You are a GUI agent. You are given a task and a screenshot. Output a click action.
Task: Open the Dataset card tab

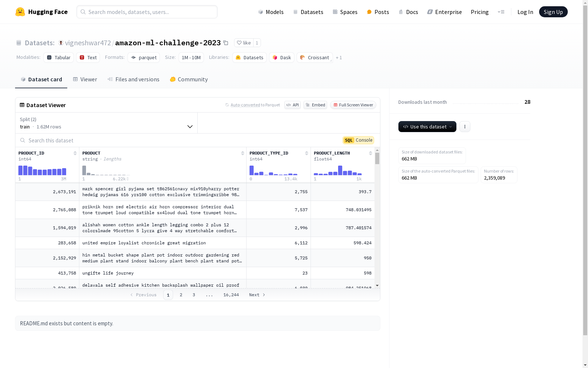click(41, 79)
